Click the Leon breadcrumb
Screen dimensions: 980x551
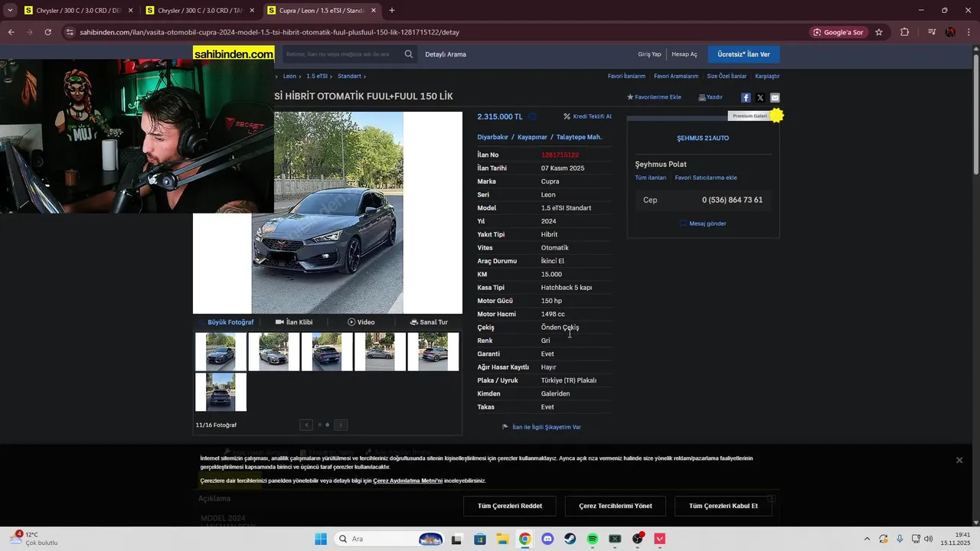289,77
